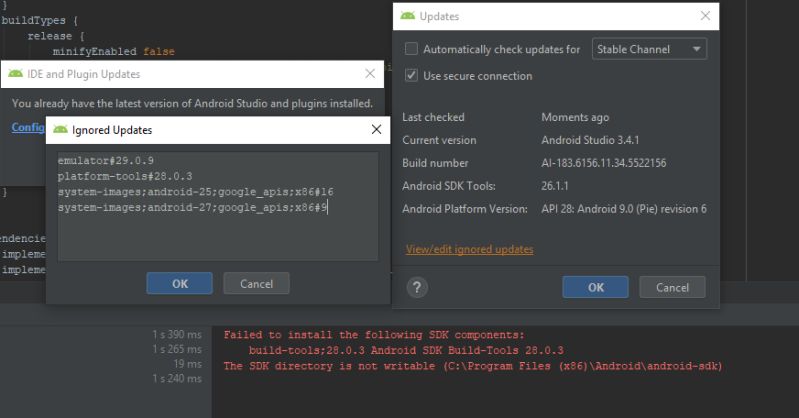Screen dimensions: 799x418
Task: Click Android icon in Updates title bar
Action: tap(408, 16)
